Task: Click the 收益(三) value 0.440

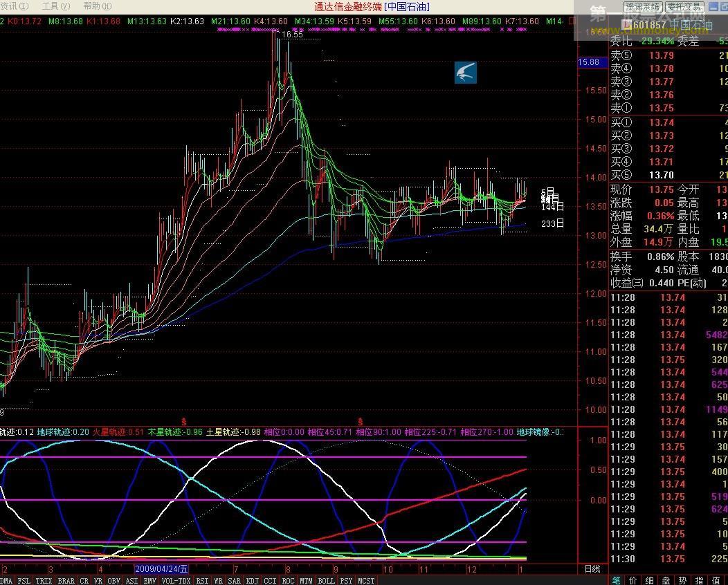Action: tap(661, 283)
